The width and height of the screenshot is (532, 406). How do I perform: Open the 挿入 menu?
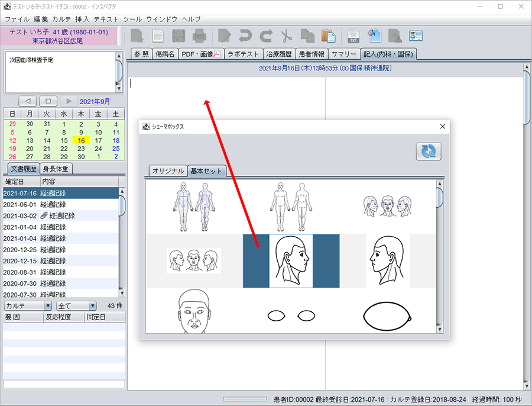82,19
